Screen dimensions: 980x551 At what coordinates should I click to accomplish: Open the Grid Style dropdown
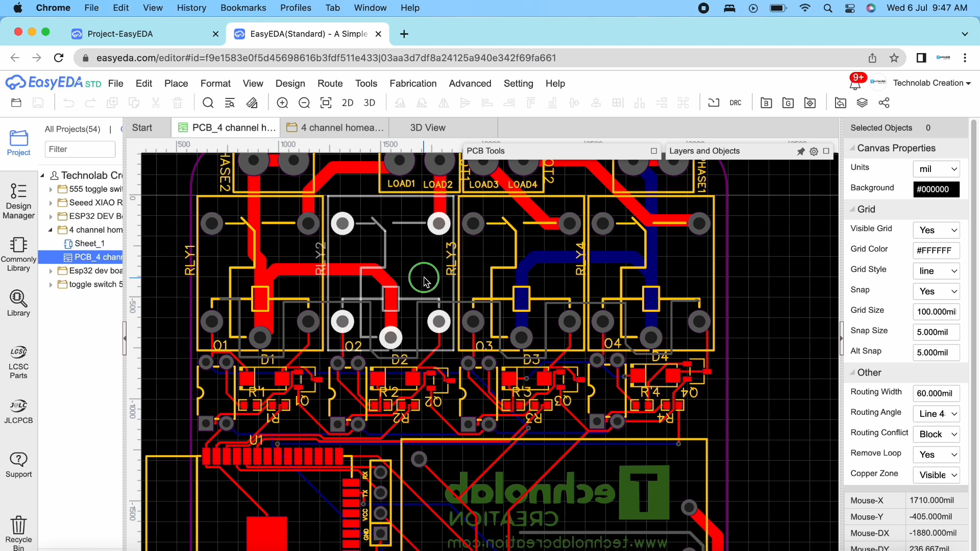pos(936,271)
